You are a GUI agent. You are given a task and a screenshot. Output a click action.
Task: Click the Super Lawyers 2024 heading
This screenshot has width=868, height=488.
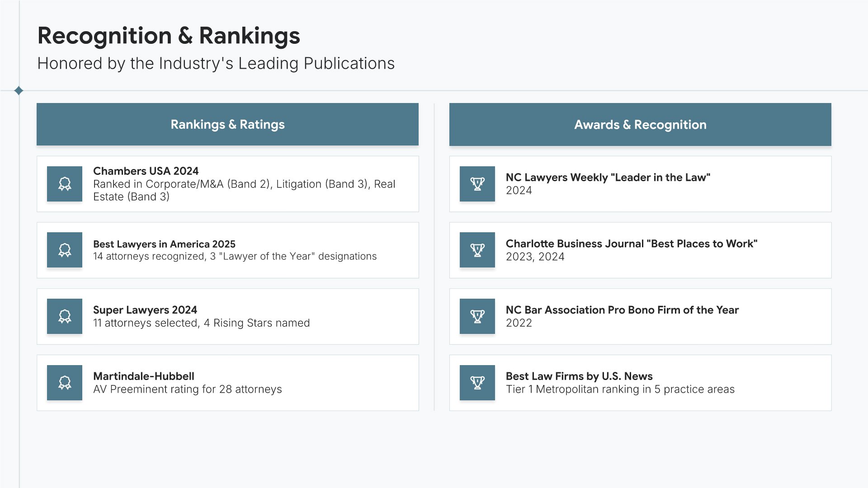[x=145, y=310]
